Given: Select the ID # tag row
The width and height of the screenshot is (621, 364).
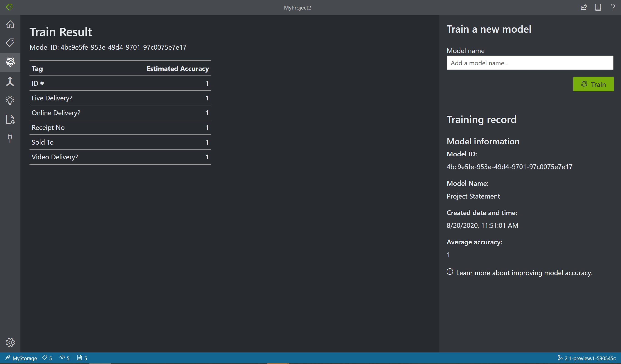Looking at the screenshot, I should 120,83.
